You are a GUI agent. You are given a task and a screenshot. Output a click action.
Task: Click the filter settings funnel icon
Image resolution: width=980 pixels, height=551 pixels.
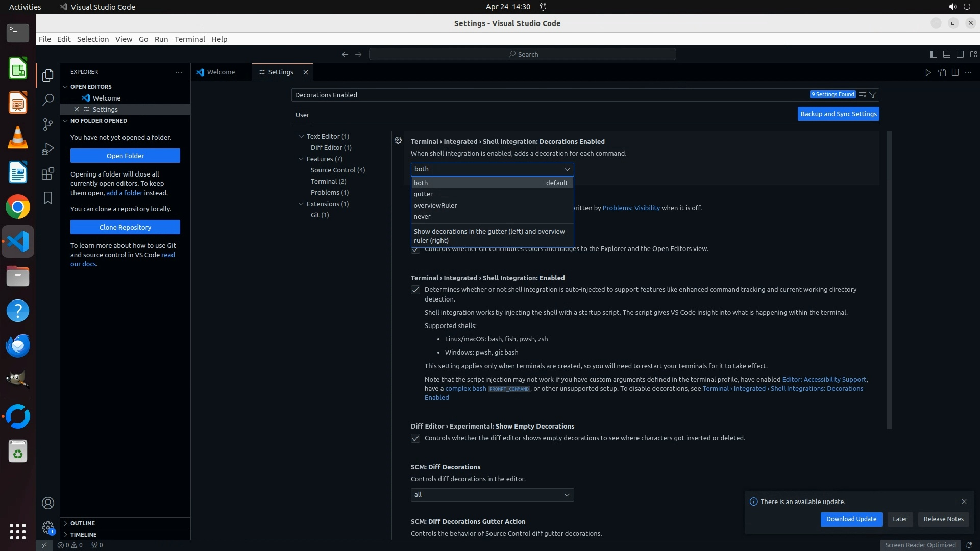point(873,95)
